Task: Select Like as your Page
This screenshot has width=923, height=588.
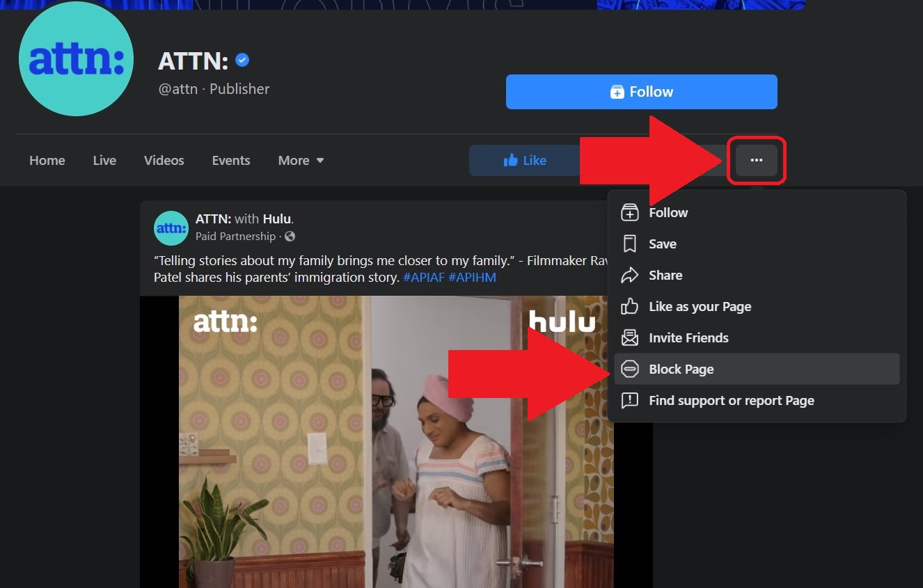Action: (757, 306)
